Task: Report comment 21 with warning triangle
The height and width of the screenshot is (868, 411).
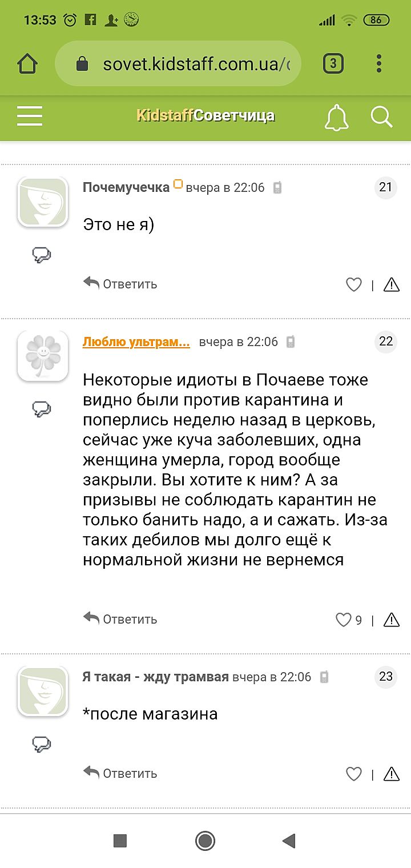Action: click(x=392, y=284)
